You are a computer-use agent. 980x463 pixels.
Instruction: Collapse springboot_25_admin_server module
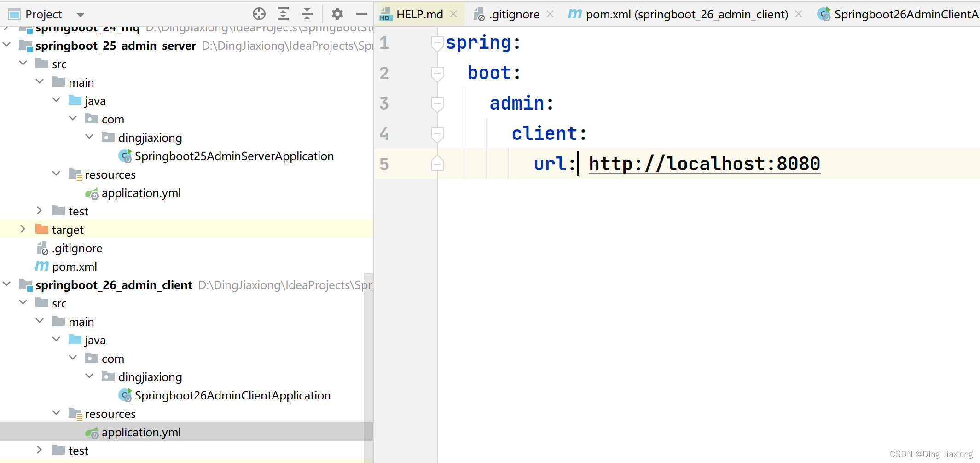pyautogui.click(x=7, y=45)
